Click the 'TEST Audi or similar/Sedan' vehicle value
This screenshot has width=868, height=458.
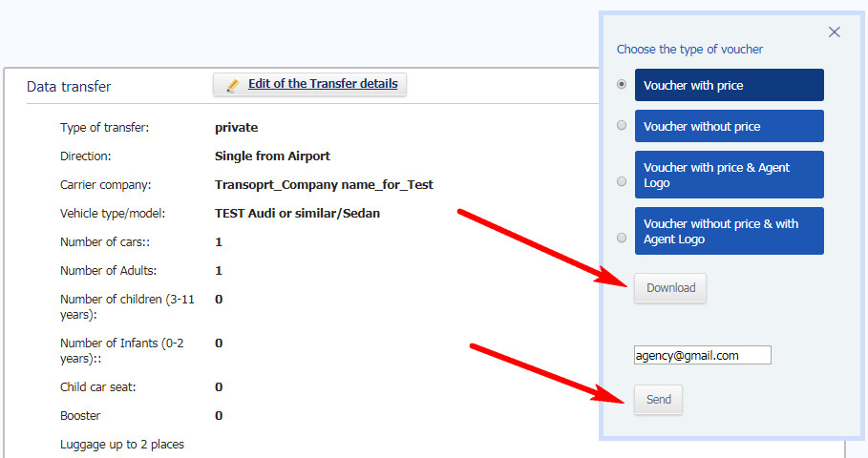pyautogui.click(x=297, y=214)
